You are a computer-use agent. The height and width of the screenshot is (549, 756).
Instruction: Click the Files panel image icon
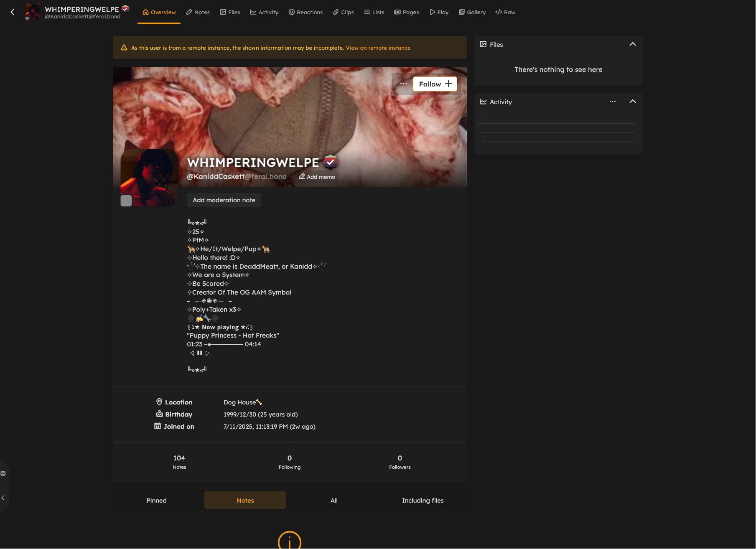click(483, 44)
